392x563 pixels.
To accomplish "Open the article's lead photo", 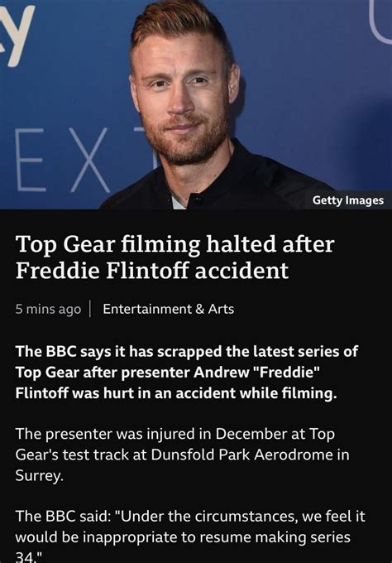I will [196, 104].
